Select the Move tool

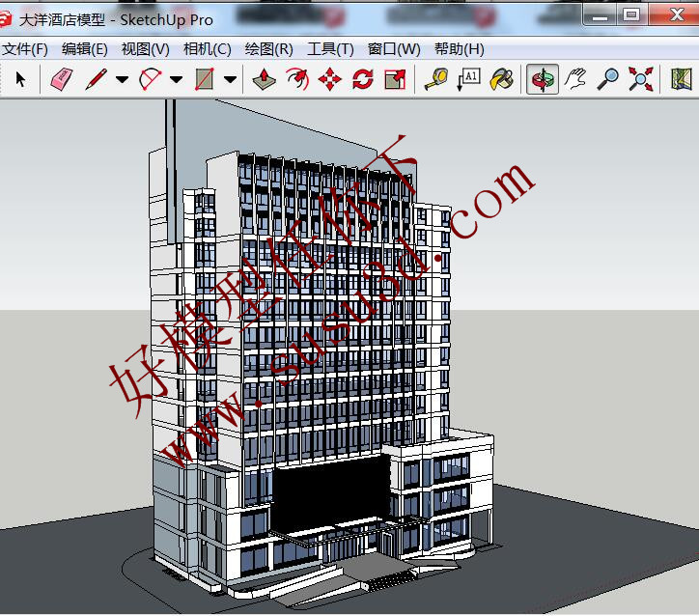pyautogui.click(x=330, y=79)
